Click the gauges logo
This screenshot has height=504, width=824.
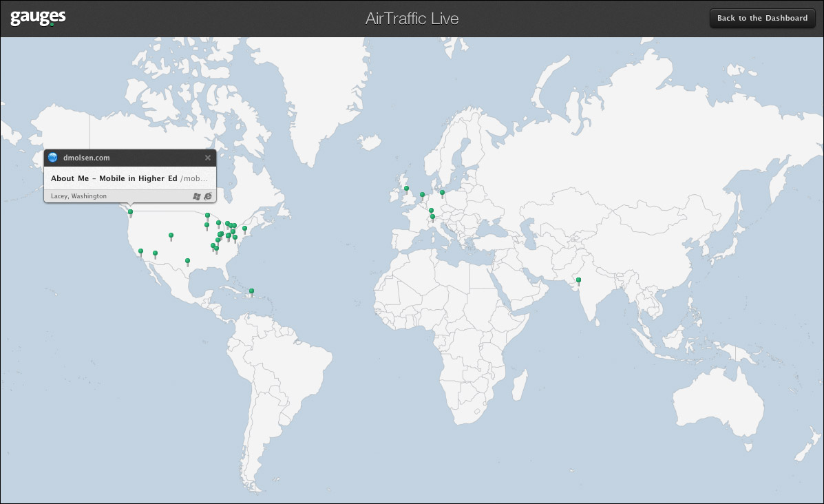(x=38, y=18)
